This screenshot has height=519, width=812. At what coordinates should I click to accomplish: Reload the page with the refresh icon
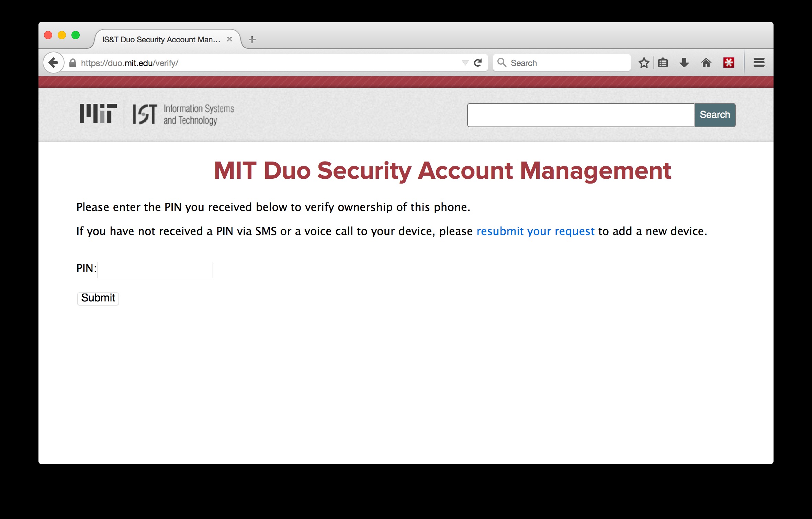pyautogui.click(x=478, y=63)
